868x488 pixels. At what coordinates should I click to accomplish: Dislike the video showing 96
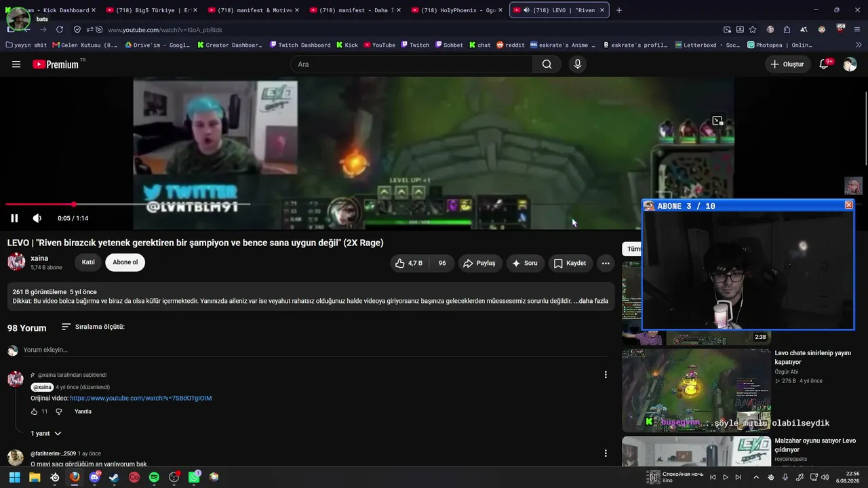(x=441, y=263)
